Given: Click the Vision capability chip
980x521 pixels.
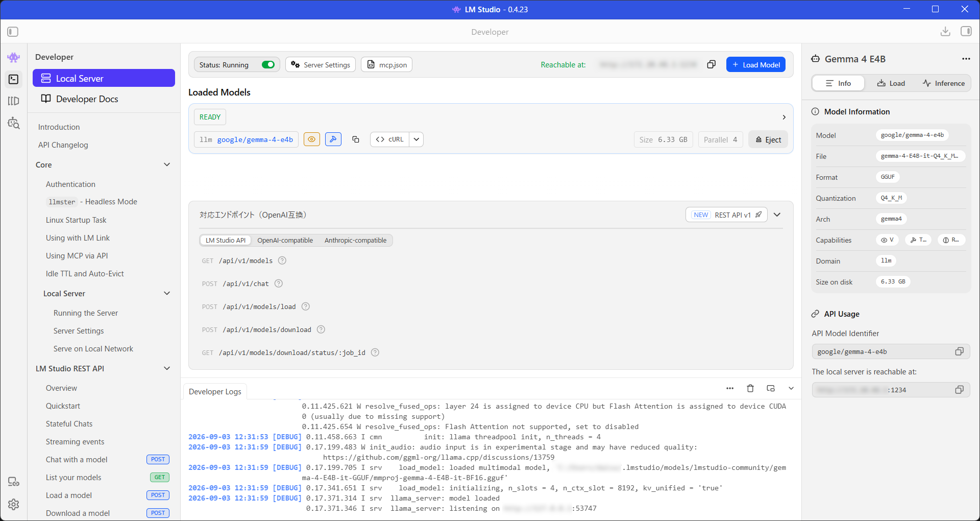Looking at the screenshot, I should click(x=888, y=240).
